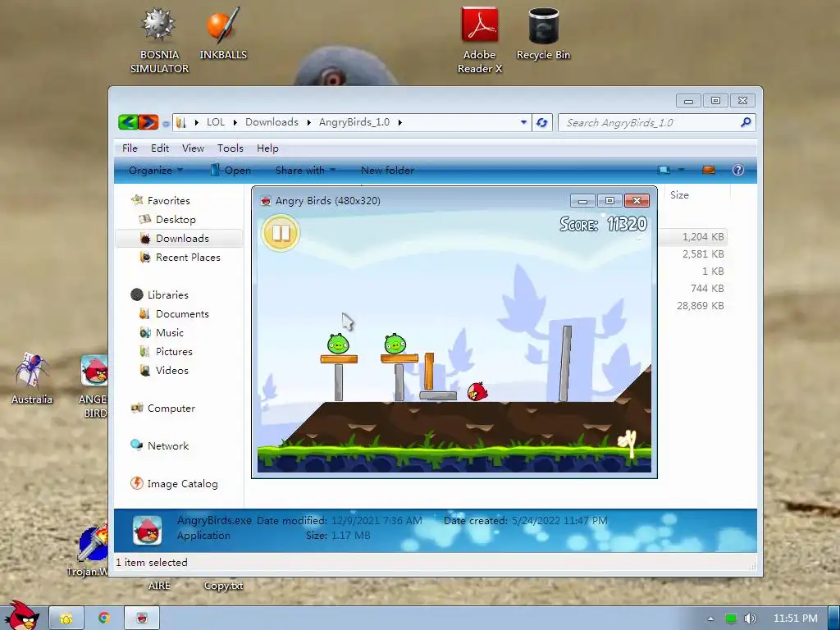Expand arrow after AngryBirds_1.0 breadcrumb

coord(399,123)
